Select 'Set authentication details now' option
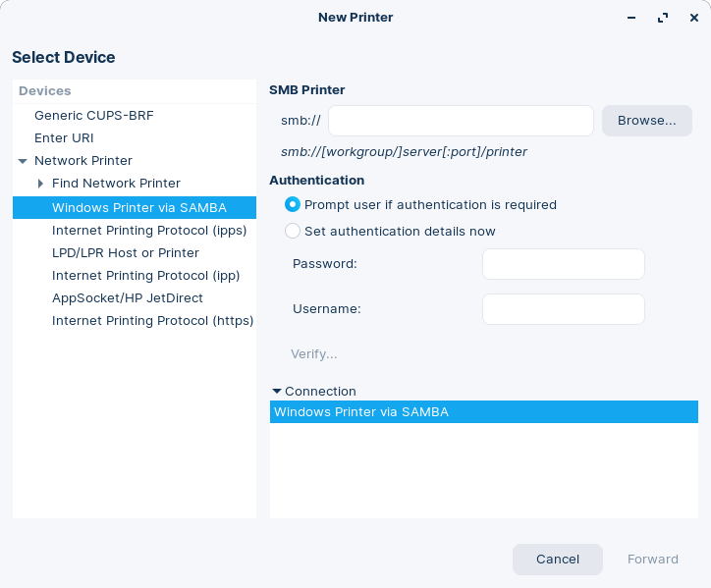 pyautogui.click(x=293, y=232)
